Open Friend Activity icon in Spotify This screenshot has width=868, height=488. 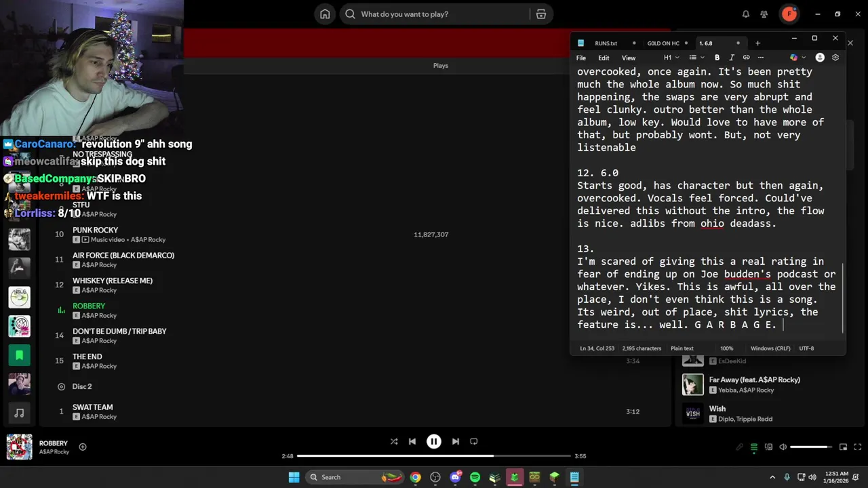(x=764, y=14)
